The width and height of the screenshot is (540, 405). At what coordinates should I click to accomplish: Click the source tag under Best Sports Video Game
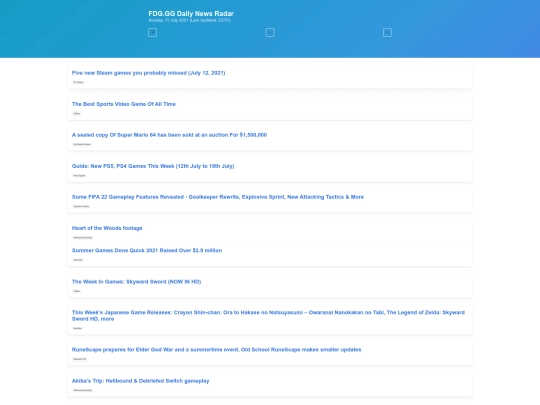pos(77,113)
